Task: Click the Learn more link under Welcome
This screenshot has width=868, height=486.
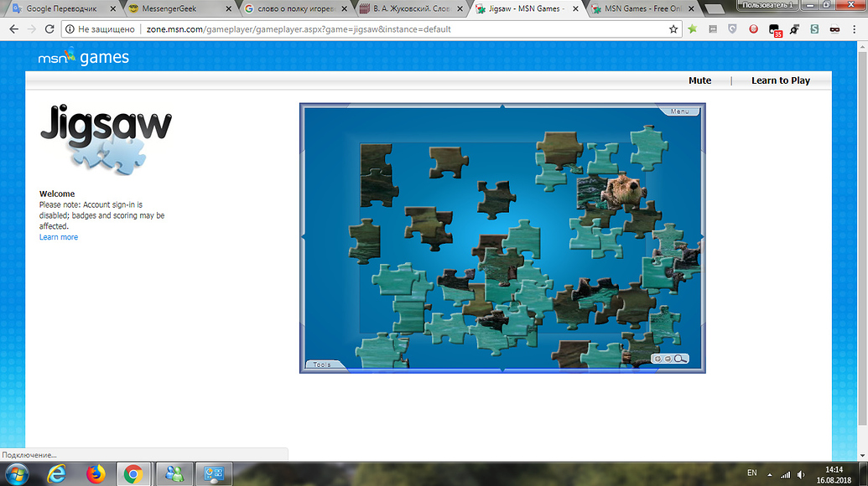Action: (x=58, y=236)
